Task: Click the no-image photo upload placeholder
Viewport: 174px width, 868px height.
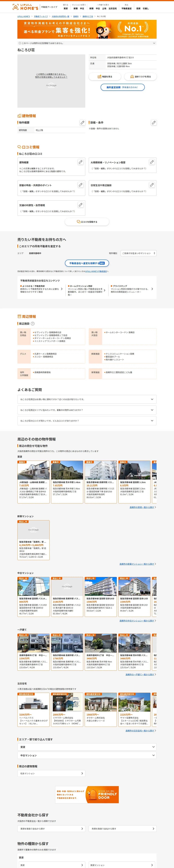Action: 51,81
